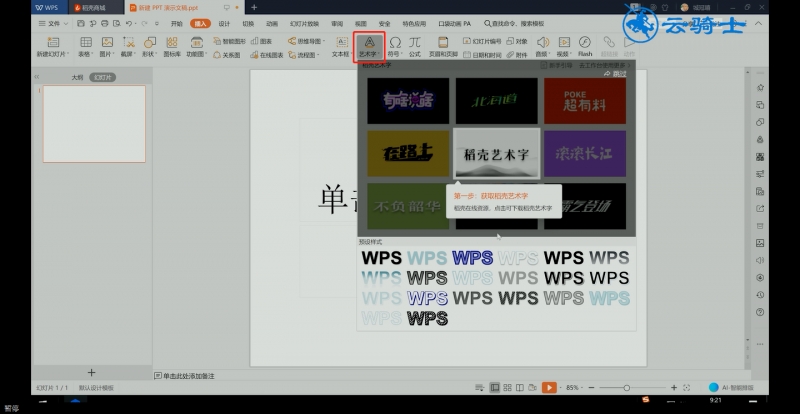Image resolution: width=800 pixels, height=414 pixels.
Task: Open the 85% zoom level dropdown
Action: [574, 388]
